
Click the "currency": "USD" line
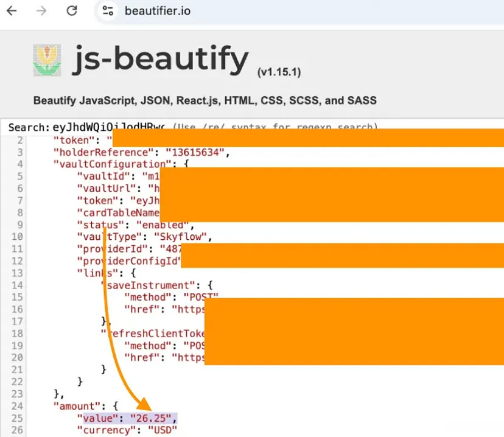point(127,430)
